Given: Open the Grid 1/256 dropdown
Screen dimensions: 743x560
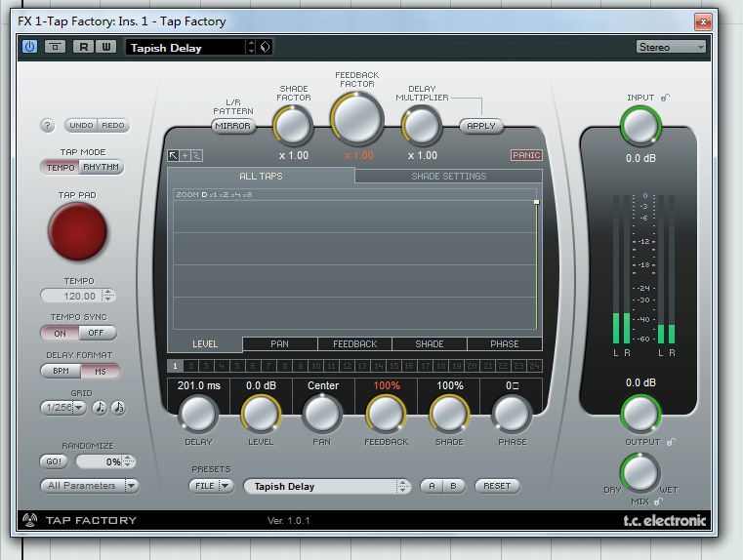Looking at the screenshot, I should pos(63,408).
